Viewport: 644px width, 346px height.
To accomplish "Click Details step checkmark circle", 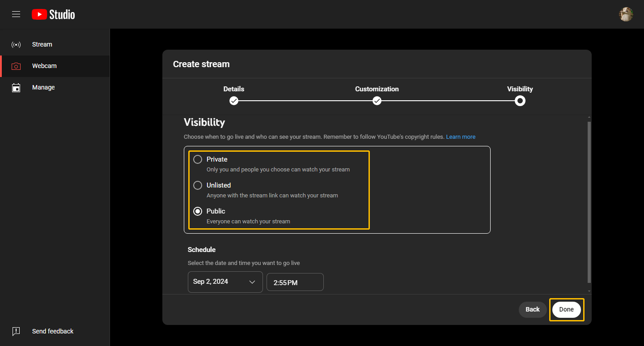I will (234, 101).
